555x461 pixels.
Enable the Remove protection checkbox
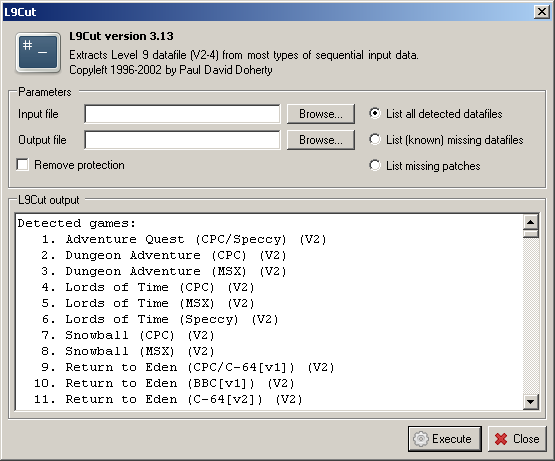(23, 165)
